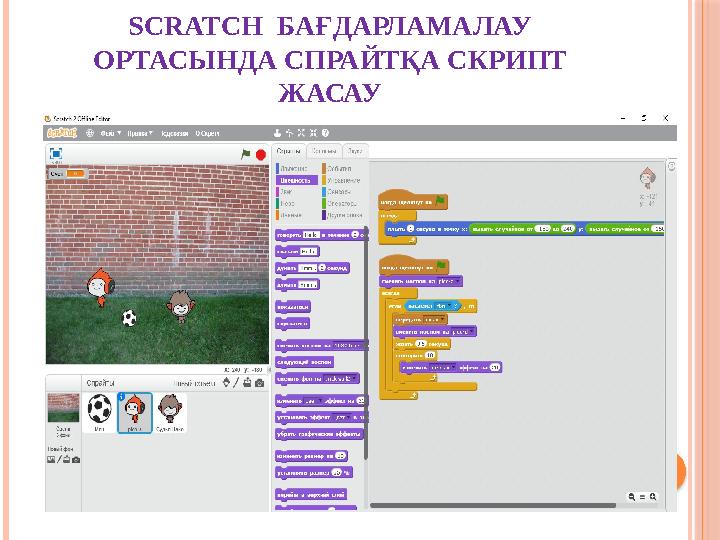Open costume dropdown inside the если block
Viewport: 720px width, 540px height.
click(x=463, y=332)
